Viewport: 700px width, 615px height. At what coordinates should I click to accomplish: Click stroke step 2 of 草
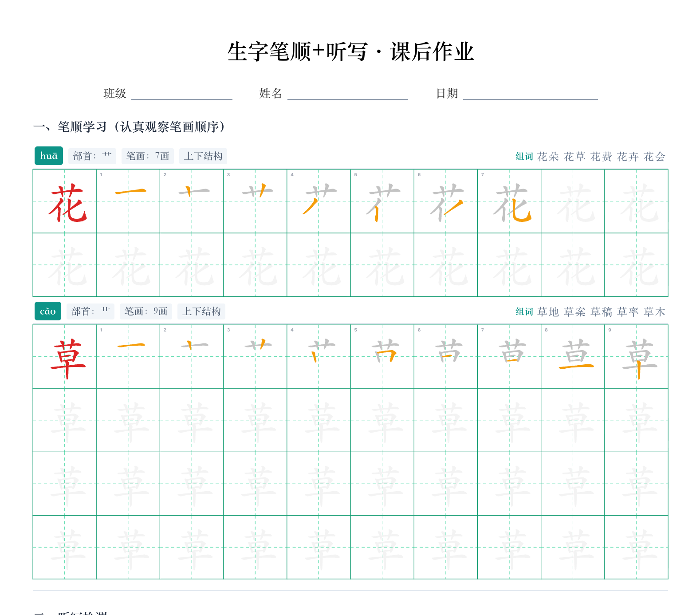point(192,357)
